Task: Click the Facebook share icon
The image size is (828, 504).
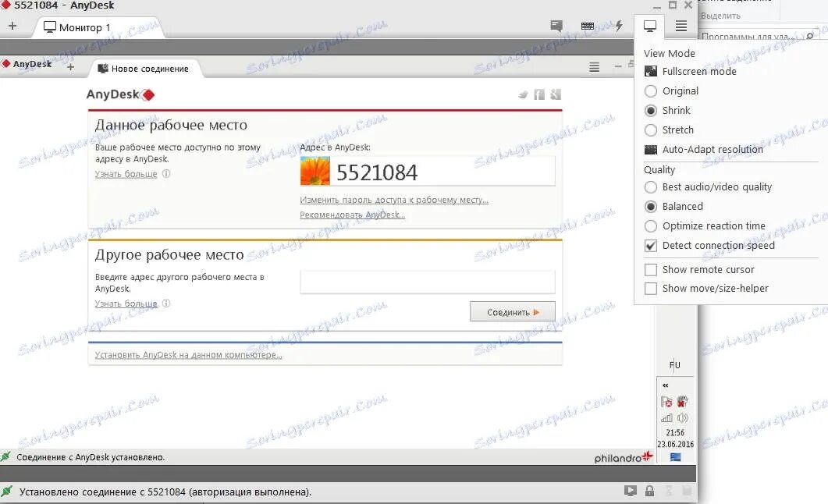Action: [539, 94]
